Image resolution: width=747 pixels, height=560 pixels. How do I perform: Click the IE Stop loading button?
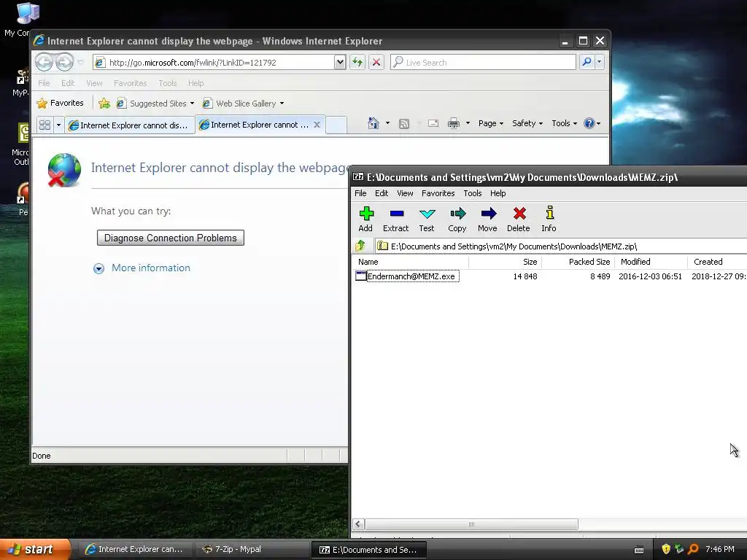pos(376,62)
